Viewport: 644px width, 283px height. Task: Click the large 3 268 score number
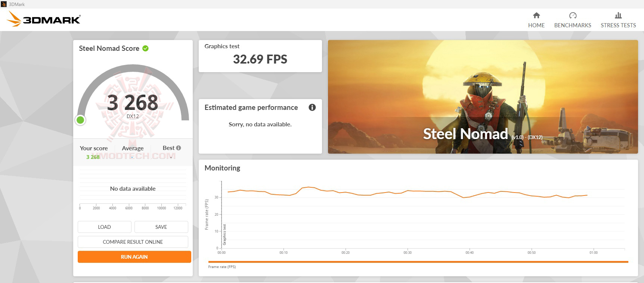[x=133, y=102]
